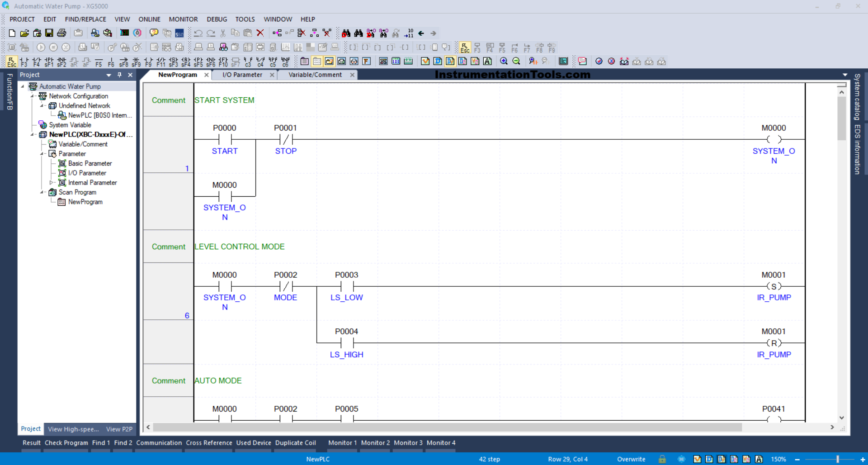Expand the Internal Parameter tree node
The width and height of the screenshot is (868, 465).
tap(51, 183)
